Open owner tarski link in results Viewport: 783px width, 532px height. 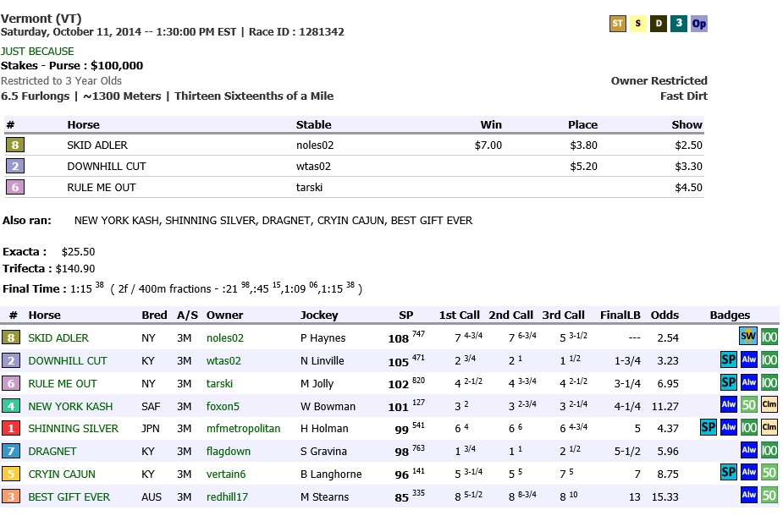[x=220, y=384]
